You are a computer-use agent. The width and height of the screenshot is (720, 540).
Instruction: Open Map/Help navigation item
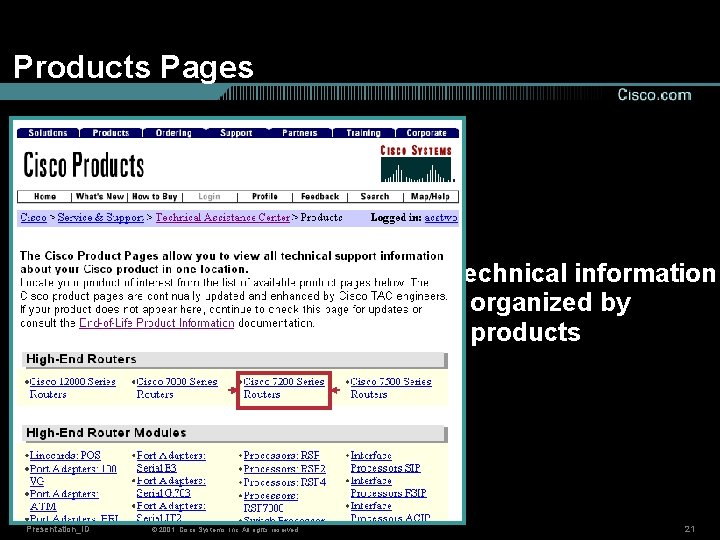(430, 197)
